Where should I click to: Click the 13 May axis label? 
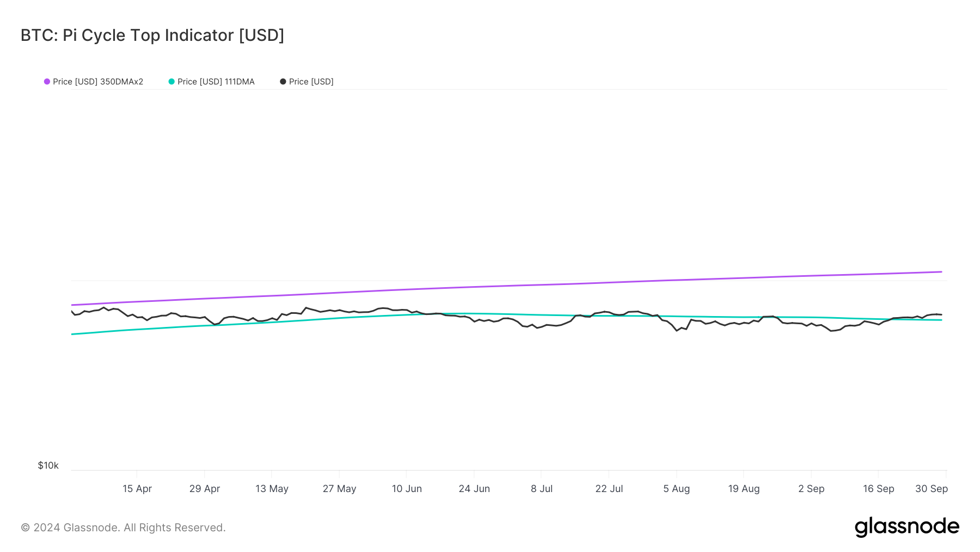click(x=272, y=489)
